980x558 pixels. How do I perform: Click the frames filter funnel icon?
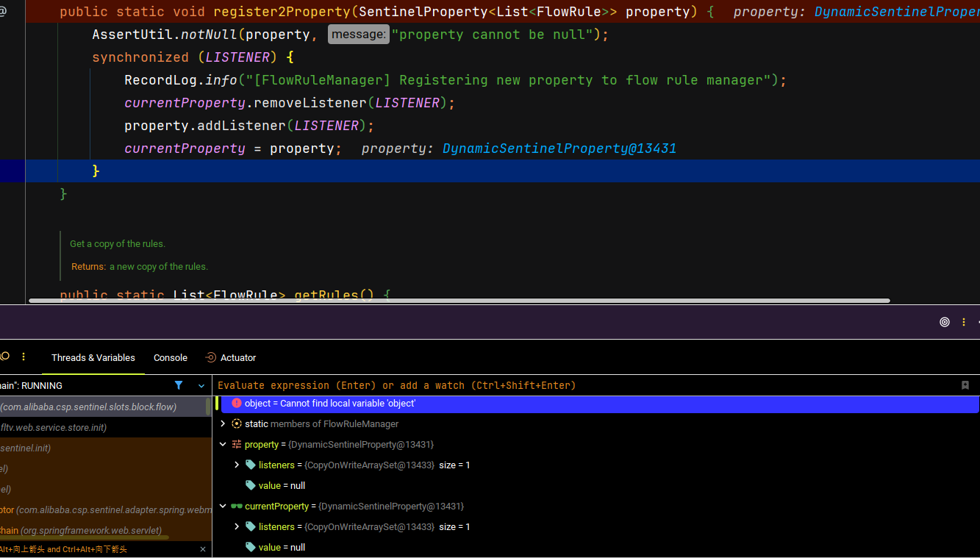[x=179, y=385]
